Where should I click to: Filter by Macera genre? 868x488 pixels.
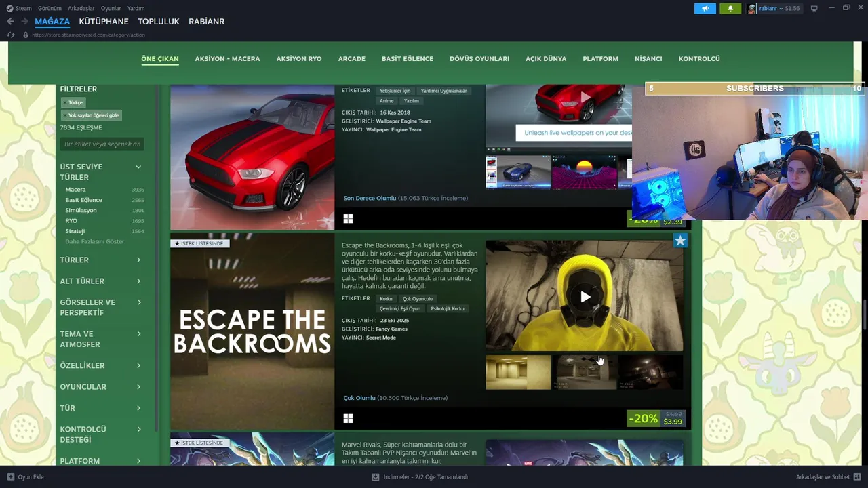tap(75, 190)
